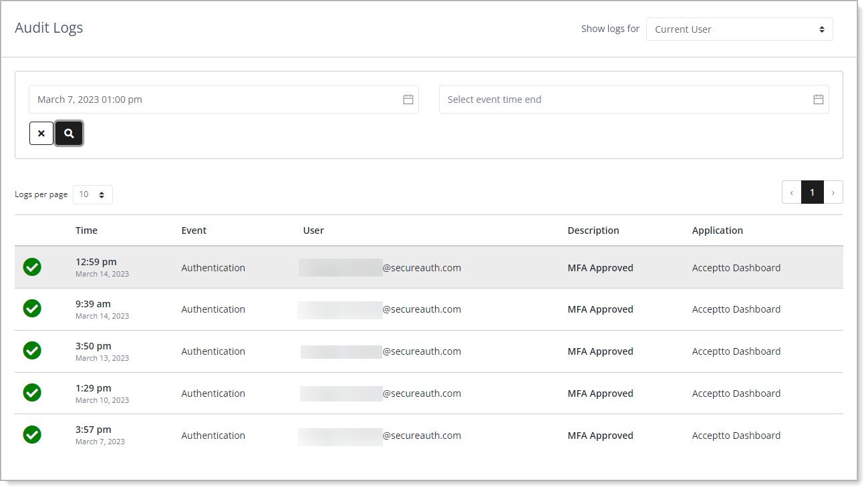Click the user email in the 1:29 pm row
The image size is (868, 491).
pyautogui.click(x=380, y=393)
